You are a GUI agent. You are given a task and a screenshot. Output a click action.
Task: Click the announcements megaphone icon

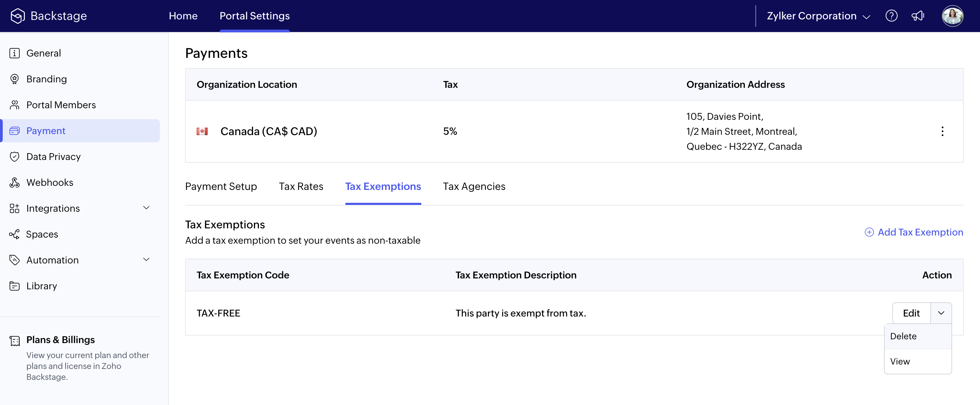(x=918, y=16)
